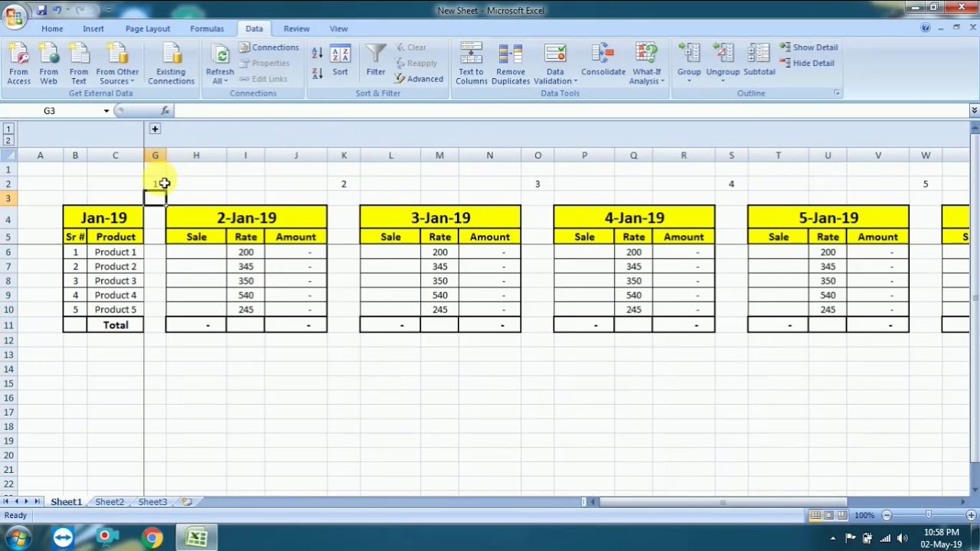Viewport: 980px width, 551px height.
Task: Click zoom in plus button
Action: (x=971, y=516)
